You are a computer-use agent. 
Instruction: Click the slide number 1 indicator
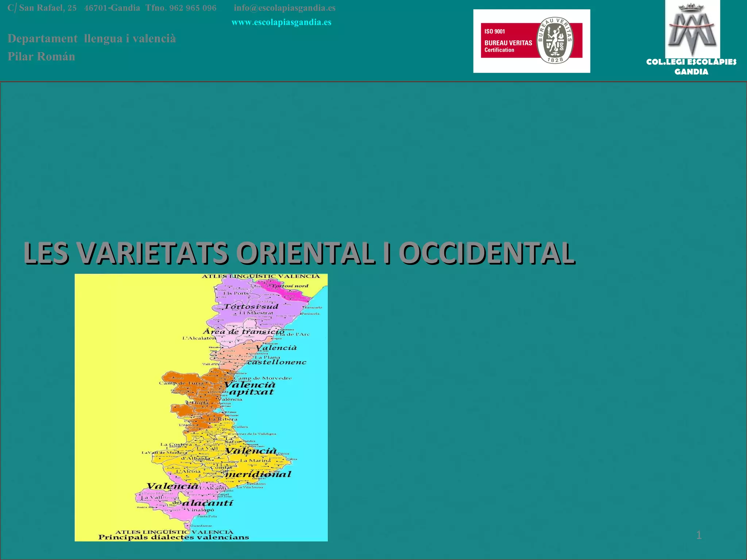pyautogui.click(x=698, y=535)
